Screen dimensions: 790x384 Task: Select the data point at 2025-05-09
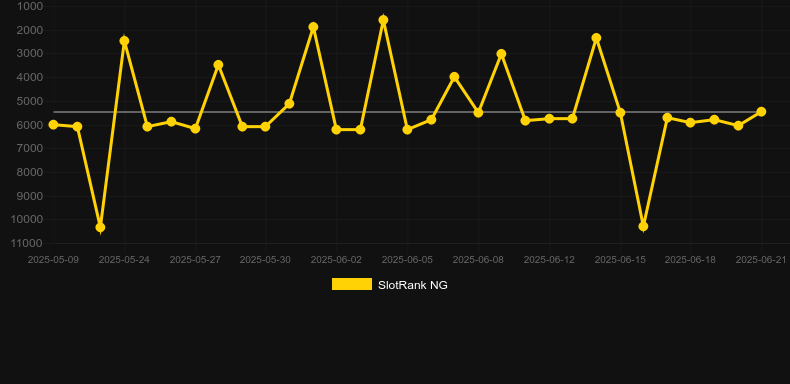[x=53, y=124]
